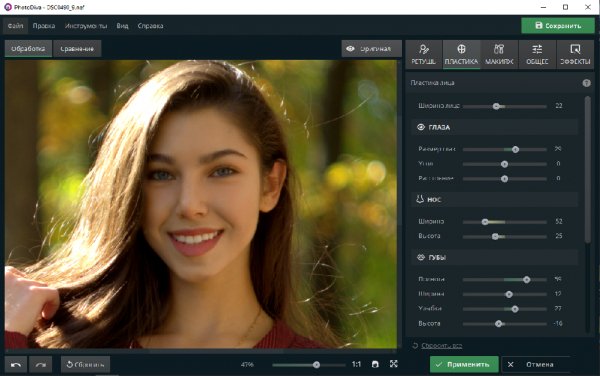Viewport: 600px width, 376px height.
Task: Click the Угол eye angle slider
Action: 504,164
